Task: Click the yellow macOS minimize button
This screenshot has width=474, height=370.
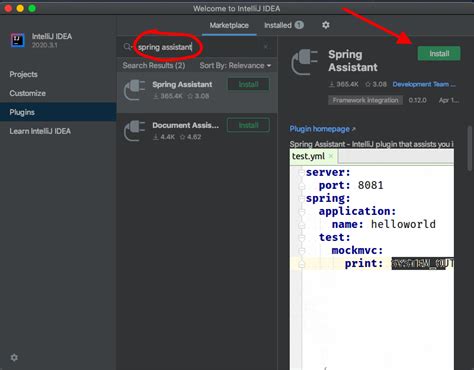Action: 20,8
